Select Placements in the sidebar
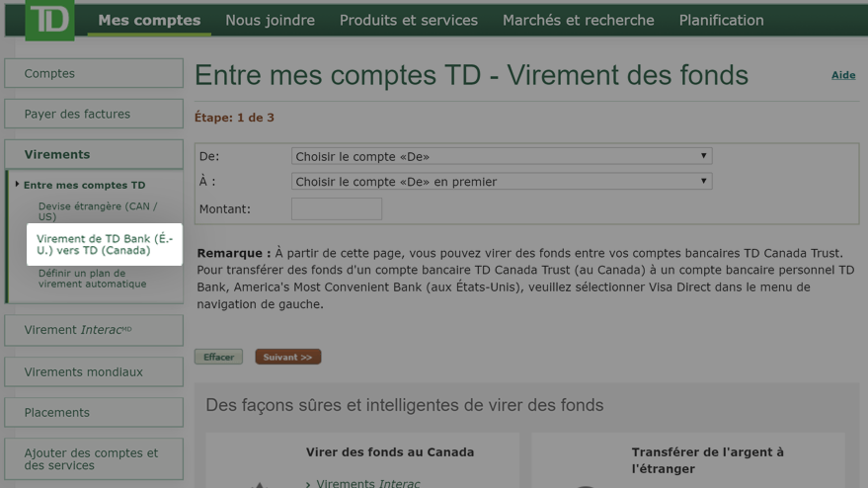Image resolution: width=868 pixels, height=488 pixels. tap(94, 412)
